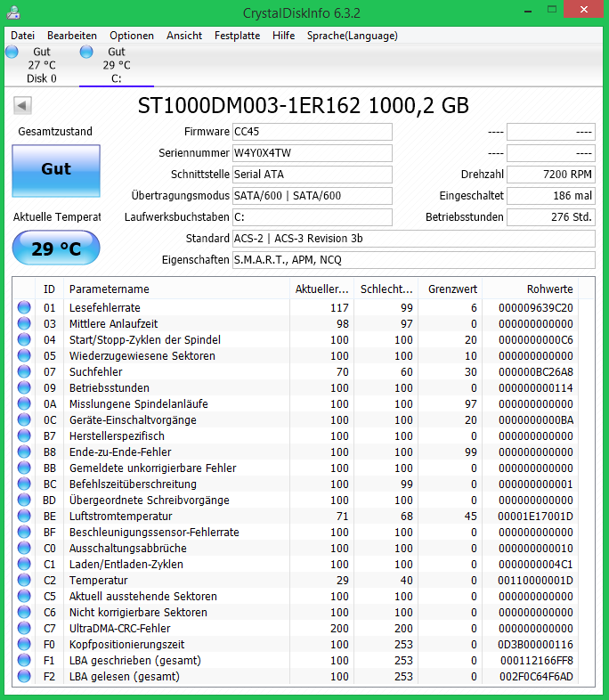Click status orb for Wiederzugewiesene Sektoren
The image size is (609, 700).
point(24,355)
